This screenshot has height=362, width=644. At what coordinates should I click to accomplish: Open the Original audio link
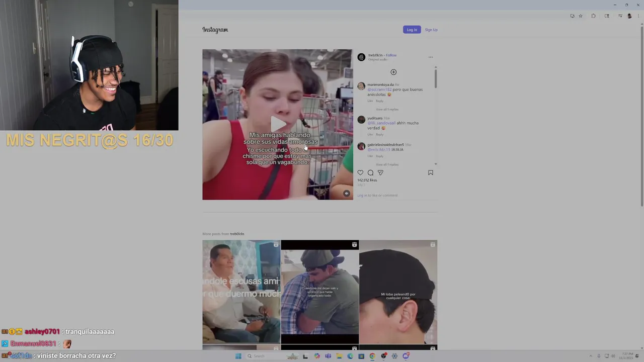coord(378,59)
